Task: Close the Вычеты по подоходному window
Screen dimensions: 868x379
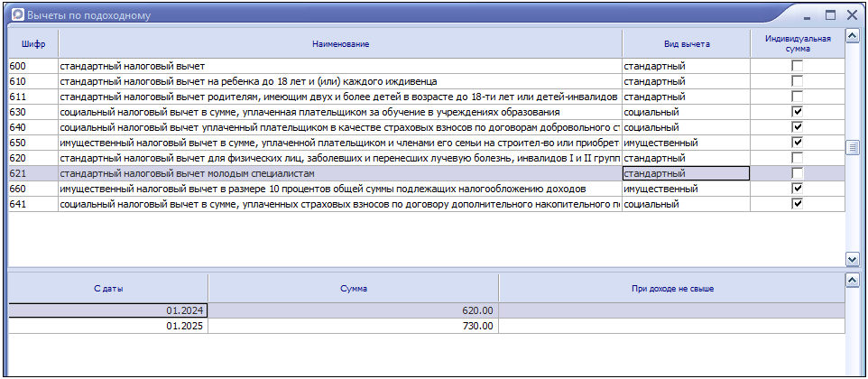Action: tap(852, 14)
